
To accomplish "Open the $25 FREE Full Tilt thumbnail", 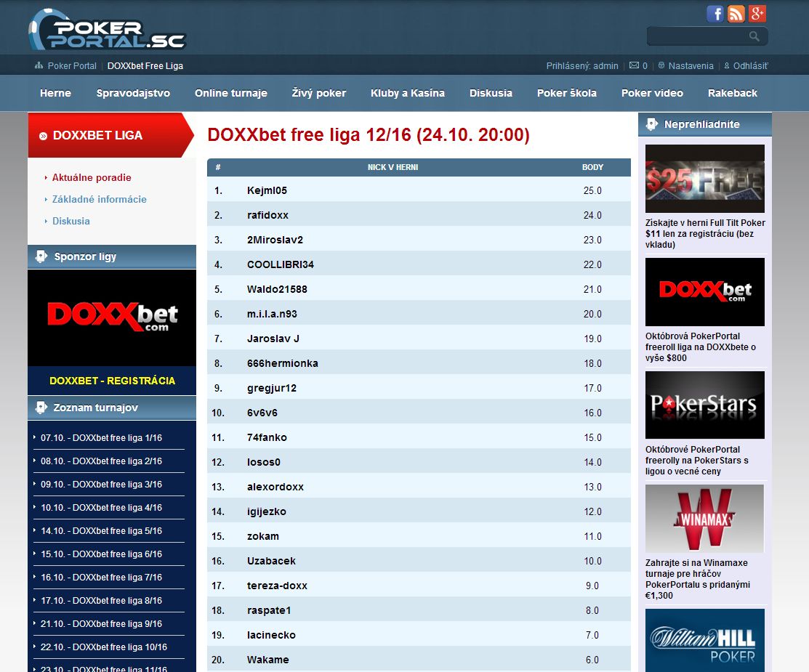I will [x=704, y=178].
